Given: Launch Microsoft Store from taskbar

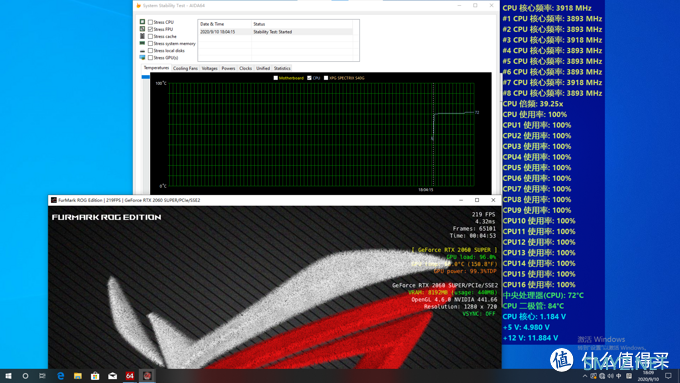Looking at the screenshot, I should (95, 376).
